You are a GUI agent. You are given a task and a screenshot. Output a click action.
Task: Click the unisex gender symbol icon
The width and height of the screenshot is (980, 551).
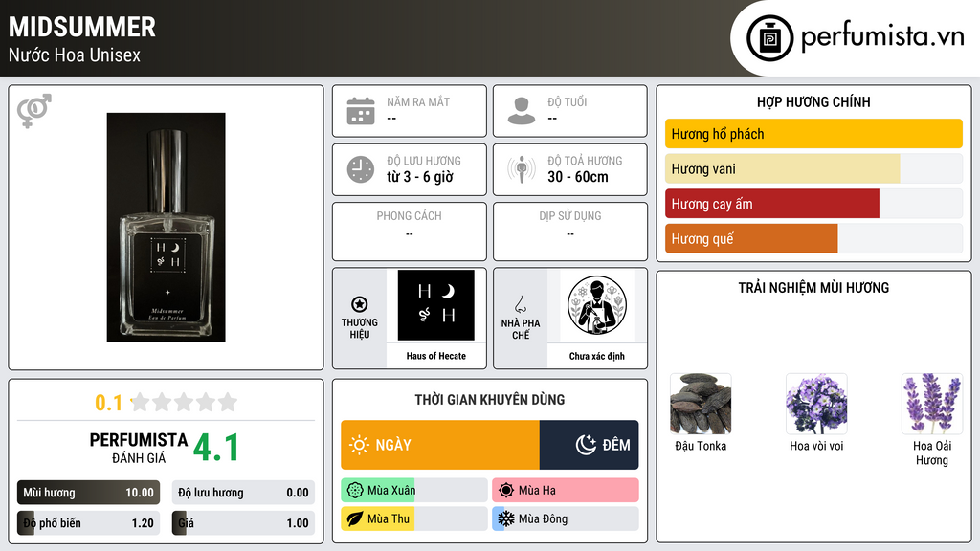(33, 111)
